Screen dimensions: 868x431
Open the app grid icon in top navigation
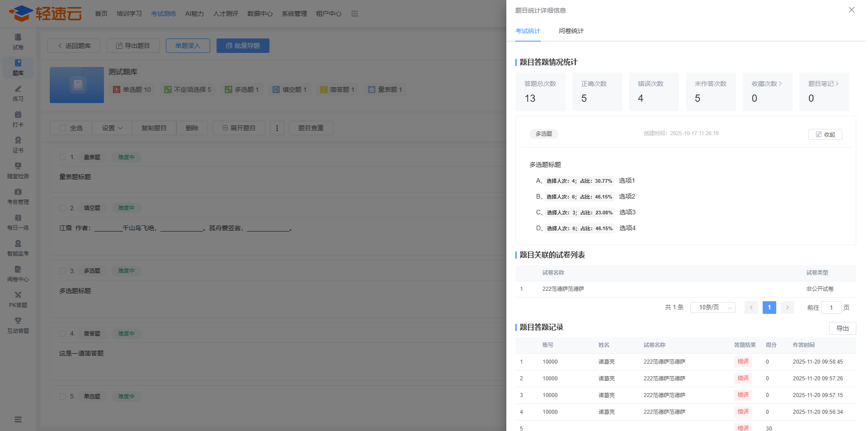click(x=354, y=14)
